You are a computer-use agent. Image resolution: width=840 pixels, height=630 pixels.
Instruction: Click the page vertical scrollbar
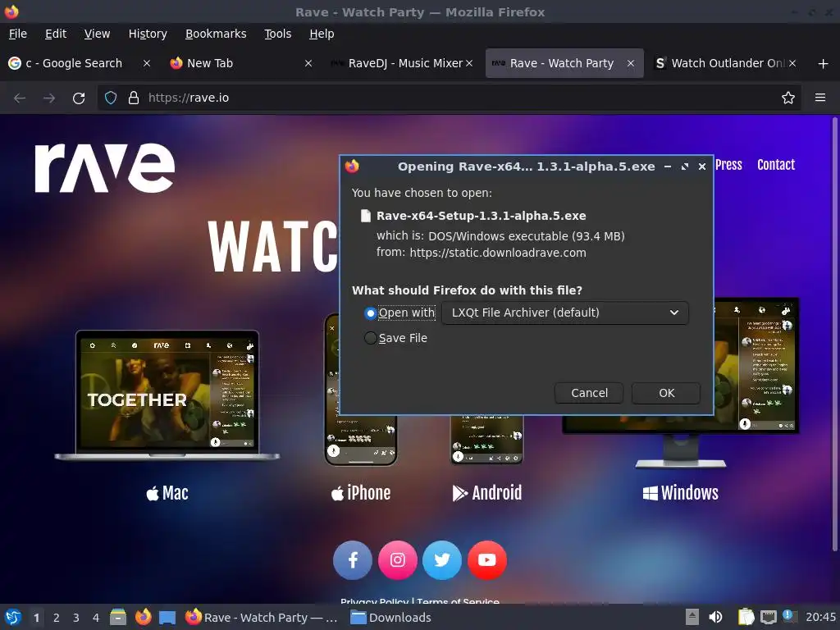(834, 334)
